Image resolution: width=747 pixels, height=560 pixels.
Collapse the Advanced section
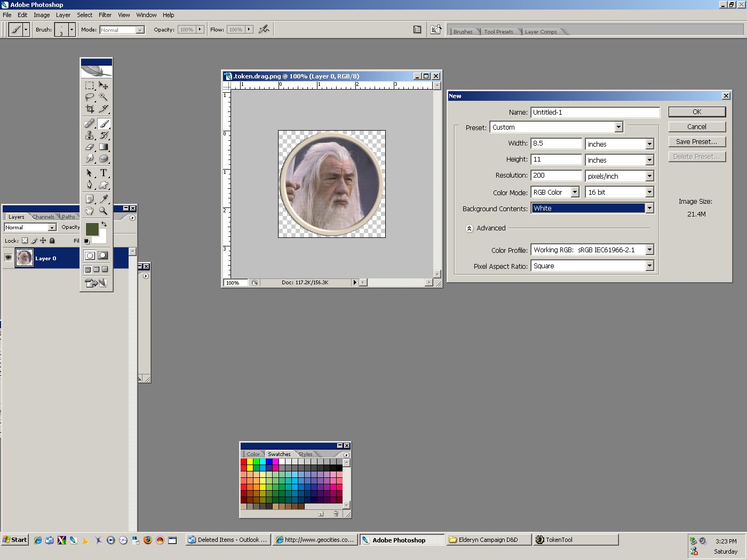click(469, 228)
